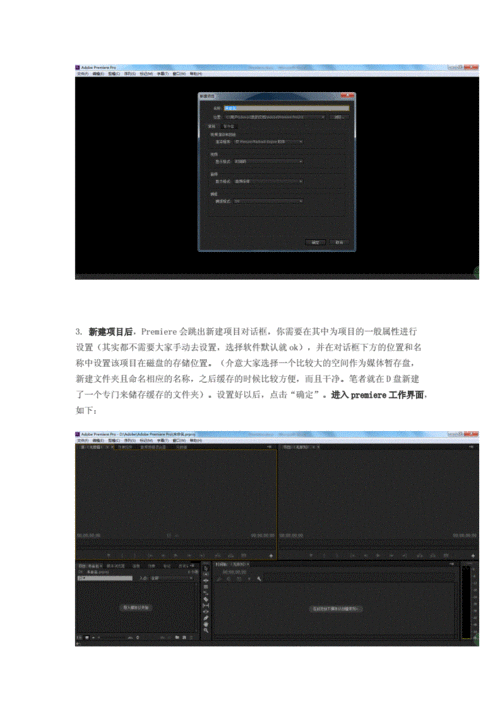500x707 pixels.
Task: Open the Location dropdown in the New Project dialog
Action: tap(275, 117)
